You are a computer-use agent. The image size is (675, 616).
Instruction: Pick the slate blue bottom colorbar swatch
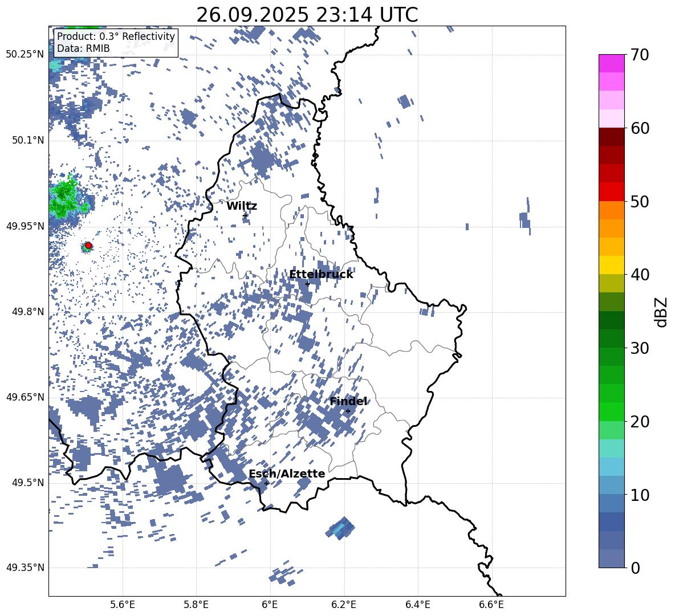click(611, 558)
